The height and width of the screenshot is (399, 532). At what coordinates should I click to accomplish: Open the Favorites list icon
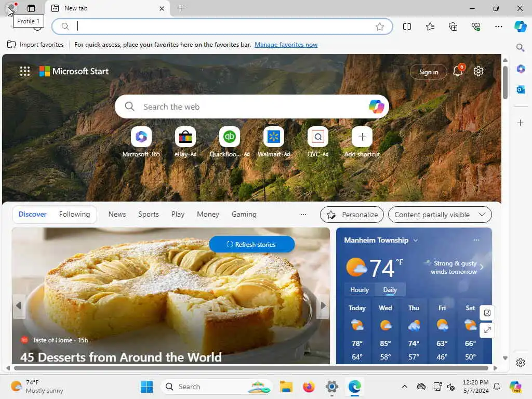[430, 26]
